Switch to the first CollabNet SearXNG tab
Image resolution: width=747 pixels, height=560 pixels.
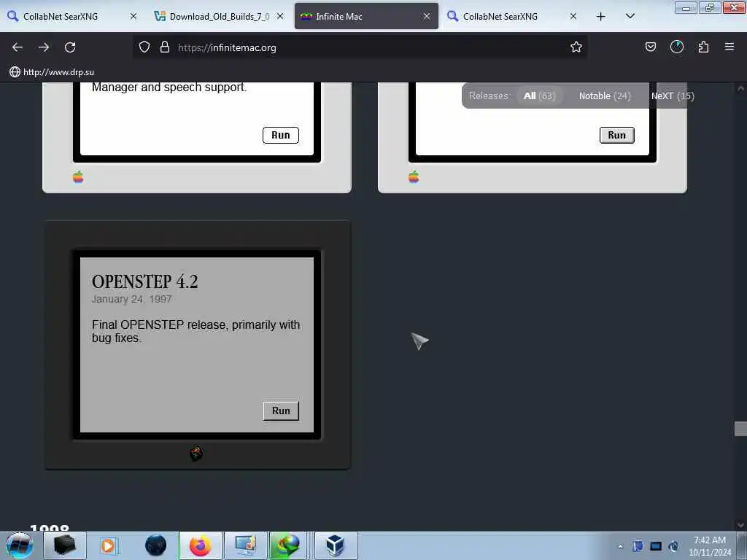coord(72,16)
